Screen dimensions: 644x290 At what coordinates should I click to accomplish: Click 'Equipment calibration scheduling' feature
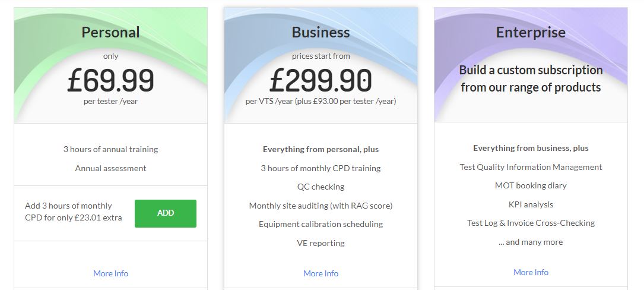[x=321, y=224]
